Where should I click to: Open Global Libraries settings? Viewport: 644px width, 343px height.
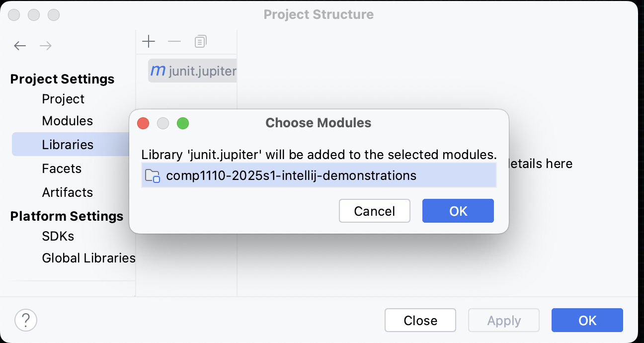(x=88, y=258)
